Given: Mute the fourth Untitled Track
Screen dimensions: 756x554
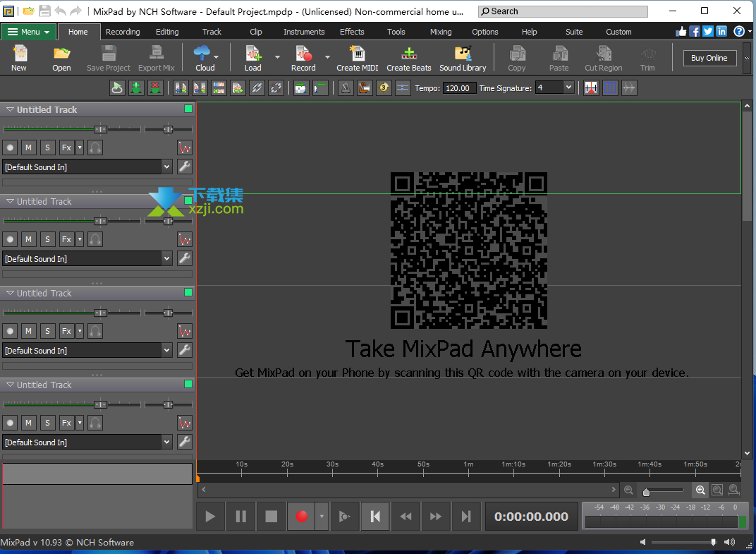Looking at the screenshot, I should tap(28, 422).
